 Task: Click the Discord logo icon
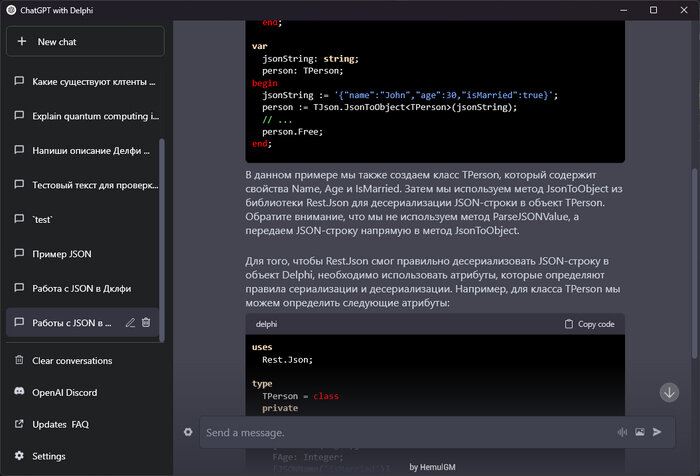(x=19, y=391)
